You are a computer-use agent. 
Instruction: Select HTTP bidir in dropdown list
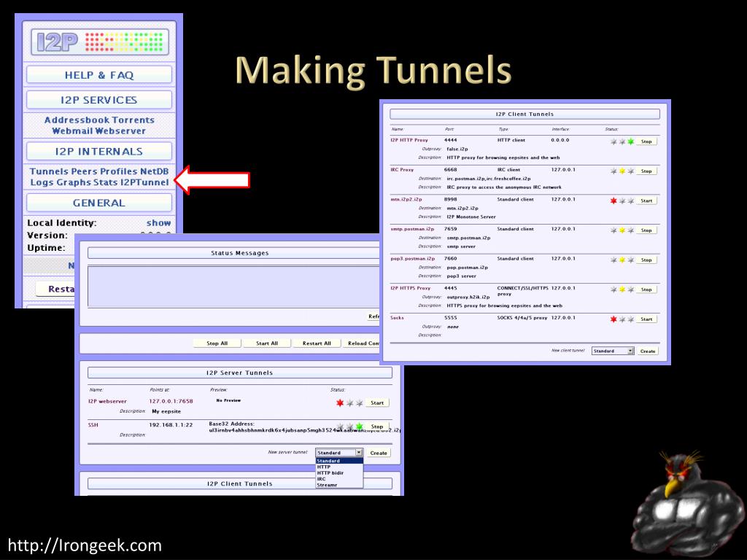pyautogui.click(x=339, y=472)
